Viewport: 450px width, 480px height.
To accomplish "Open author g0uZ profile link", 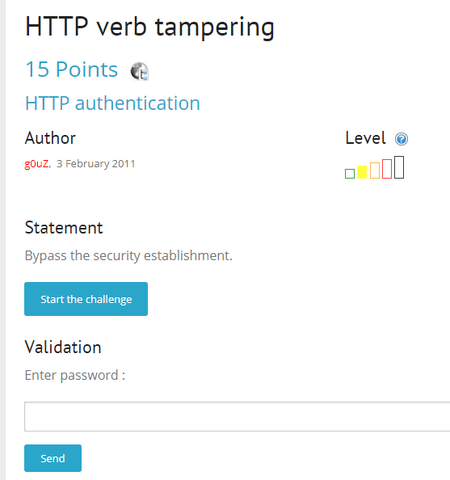I will (36, 164).
